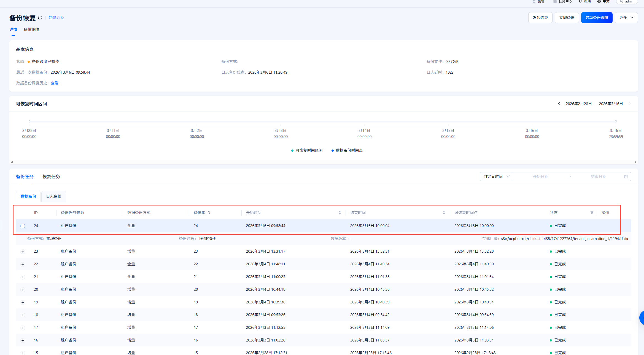Click the timeline right scroll arrow
Viewport: 644px width, 355px height.
(635, 162)
